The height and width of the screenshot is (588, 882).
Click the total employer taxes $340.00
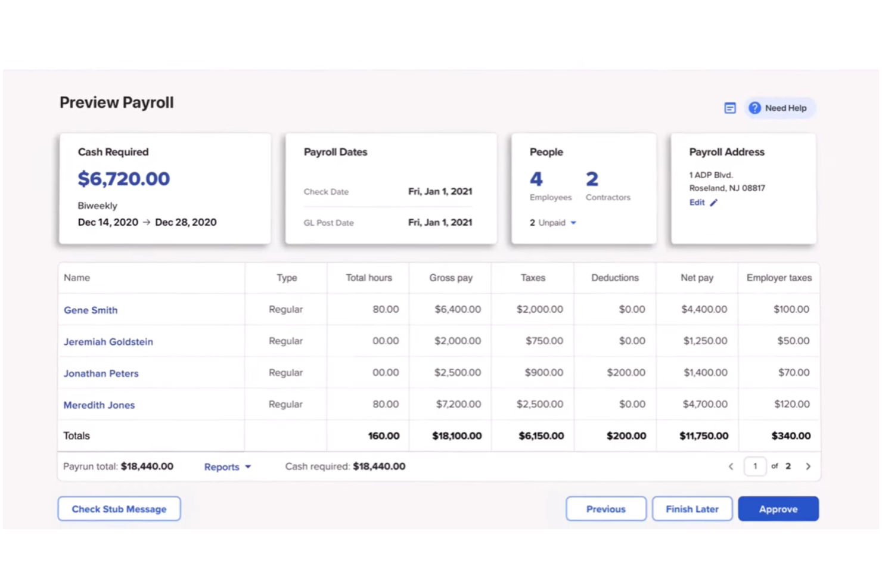point(791,435)
